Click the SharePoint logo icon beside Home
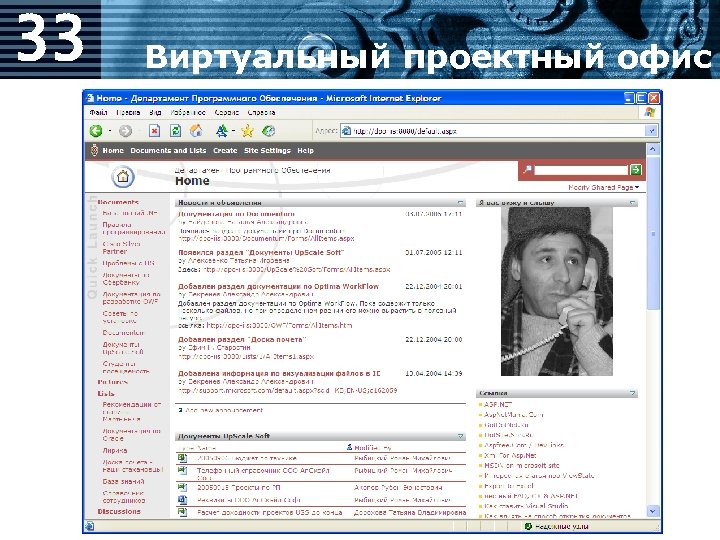The width and height of the screenshot is (720, 540). coord(94,151)
